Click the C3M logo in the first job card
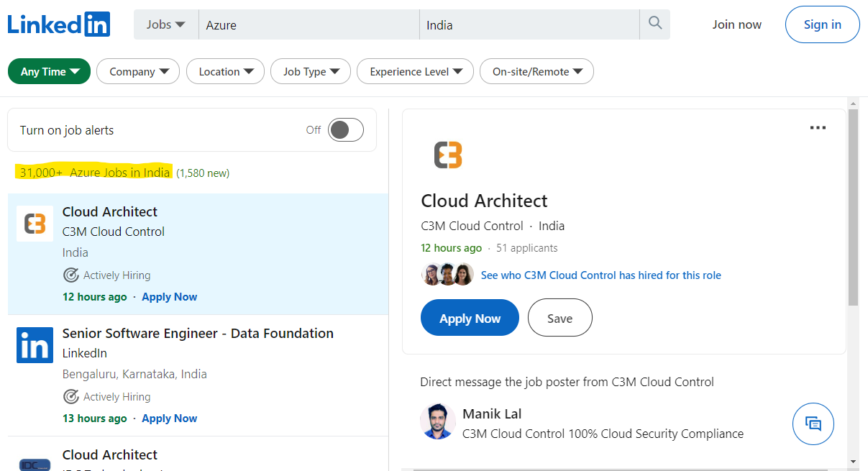 pos(35,224)
